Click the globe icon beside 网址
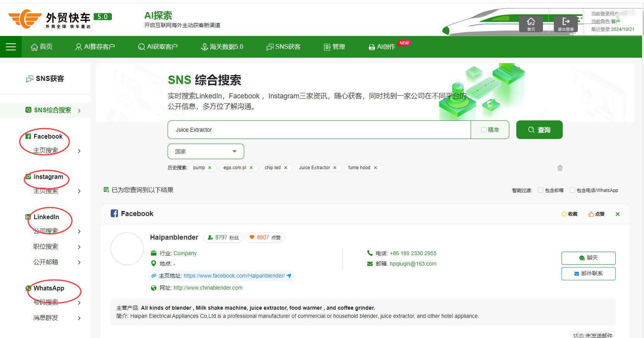Viewport: 644px width, 338px height. (154, 288)
